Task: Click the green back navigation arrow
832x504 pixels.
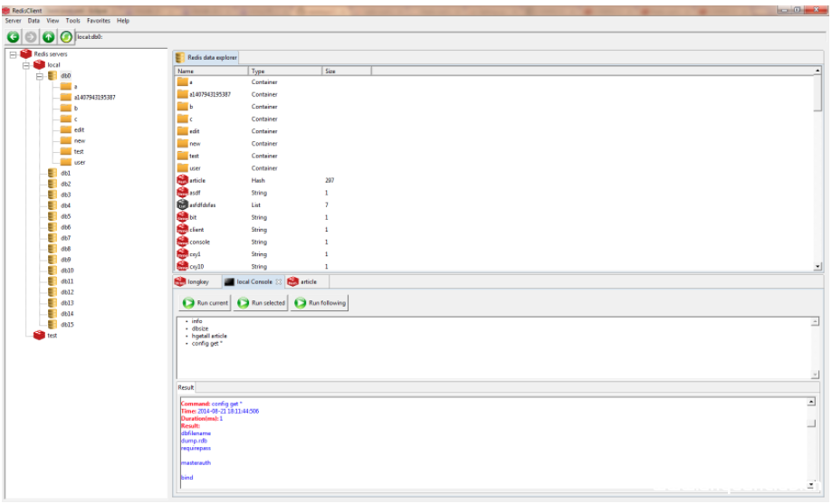Action: [x=14, y=37]
